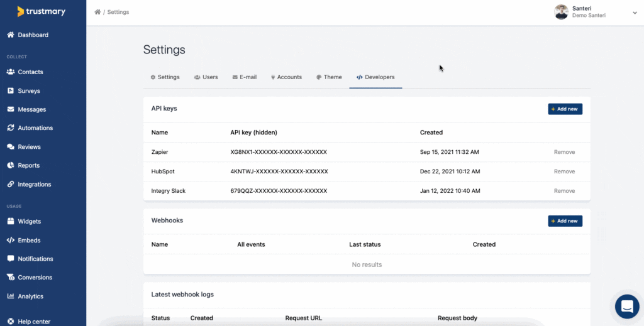Viewport: 644px width, 326px height.
Task: Open Surveys menu item
Action: (x=29, y=90)
